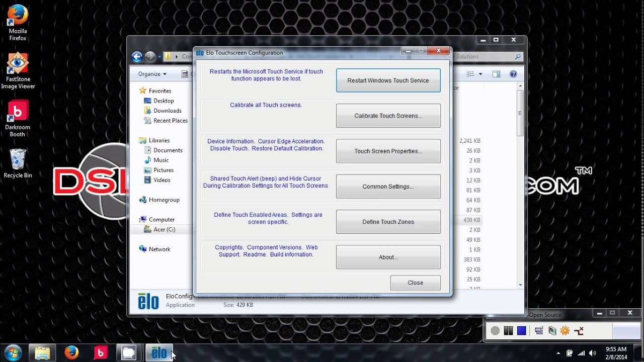Click the Elo icon in Explorer details pane
This screenshot has width=644, height=362.
tap(148, 301)
